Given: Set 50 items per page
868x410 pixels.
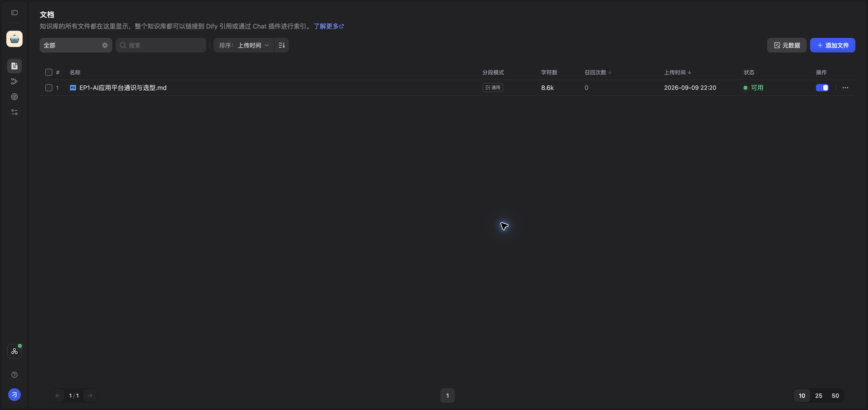Looking at the screenshot, I should [835, 396].
